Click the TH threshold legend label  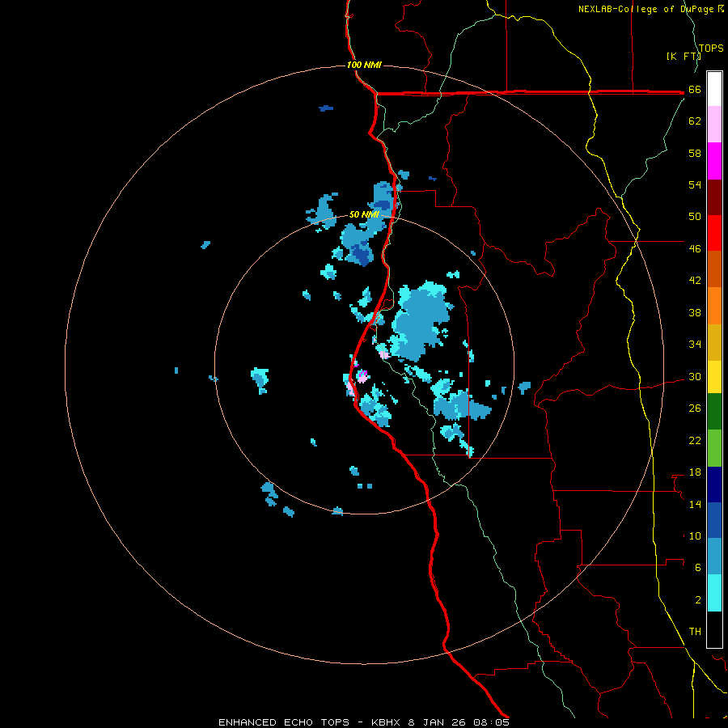695,631
